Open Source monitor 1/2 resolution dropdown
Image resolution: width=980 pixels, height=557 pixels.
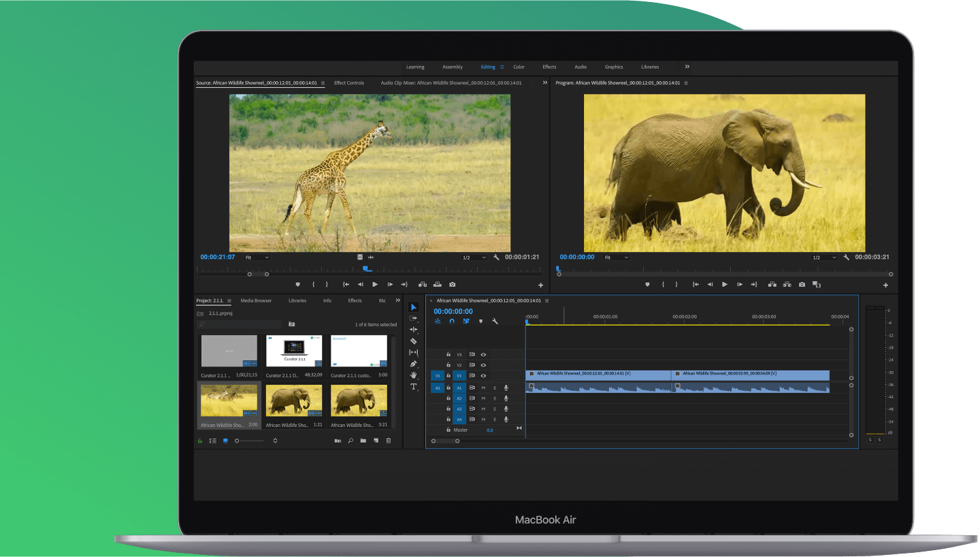coord(474,257)
